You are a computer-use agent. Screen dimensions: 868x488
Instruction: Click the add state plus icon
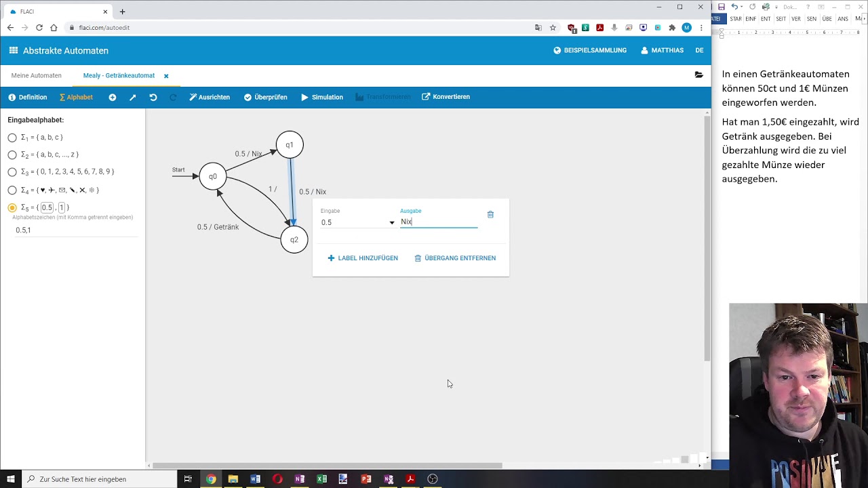pos(113,98)
